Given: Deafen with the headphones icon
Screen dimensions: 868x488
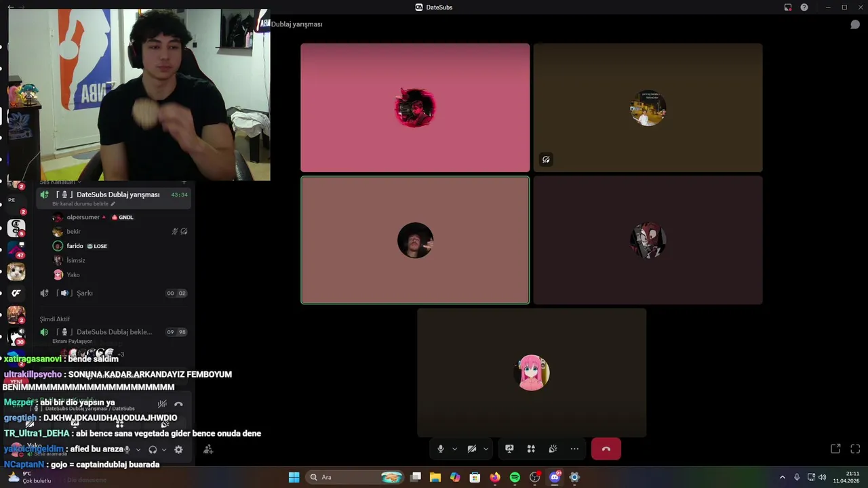Looking at the screenshot, I should click(x=153, y=449).
